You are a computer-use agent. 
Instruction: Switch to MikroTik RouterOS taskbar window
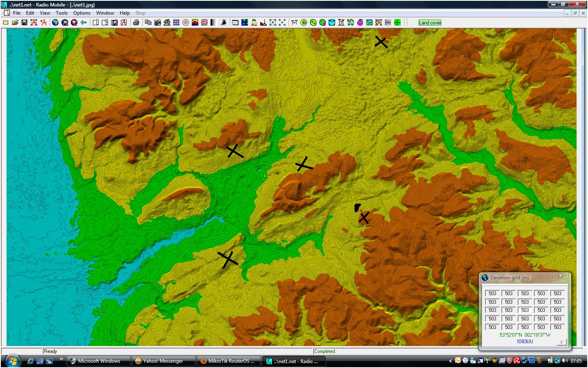coord(227,361)
